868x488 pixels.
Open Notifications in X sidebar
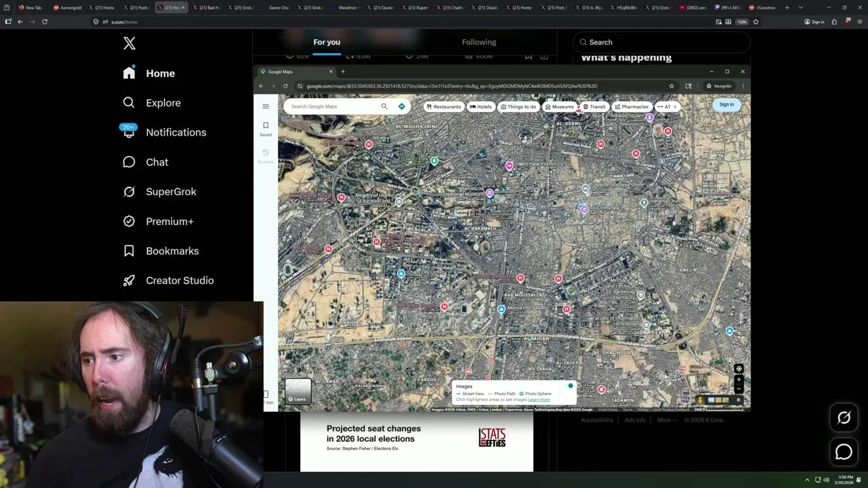(164, 132)
